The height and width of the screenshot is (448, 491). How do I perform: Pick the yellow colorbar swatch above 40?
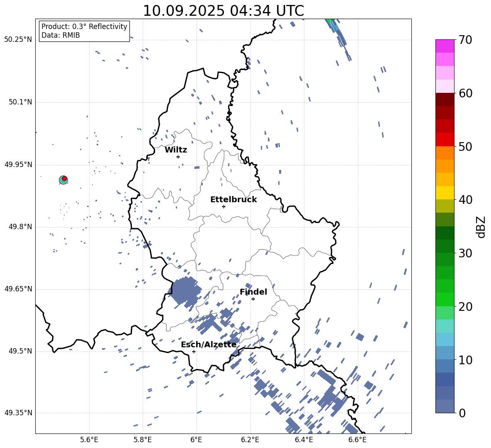[445, 193]
